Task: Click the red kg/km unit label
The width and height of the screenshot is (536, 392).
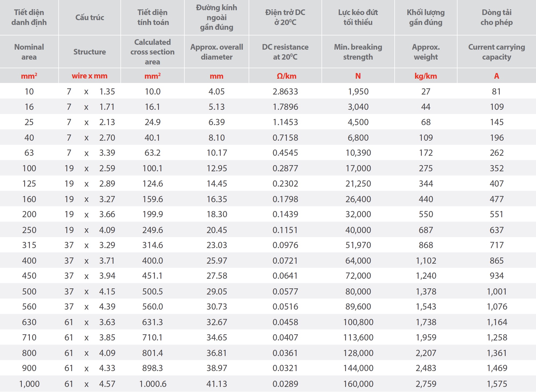Action: [x=426, y=76]
